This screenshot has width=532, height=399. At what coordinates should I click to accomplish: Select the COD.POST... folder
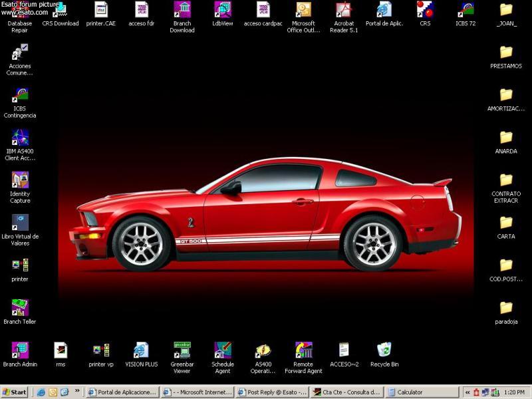(x=506, y=271)
